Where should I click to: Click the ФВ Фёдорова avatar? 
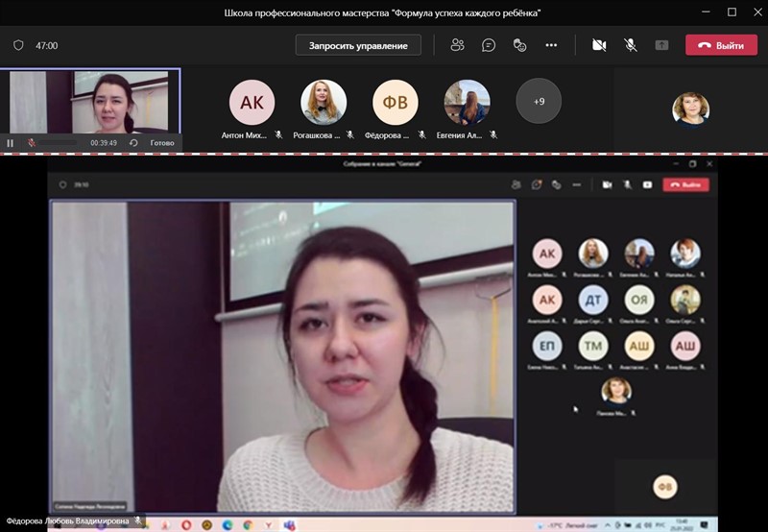click(x=396, y=103)
